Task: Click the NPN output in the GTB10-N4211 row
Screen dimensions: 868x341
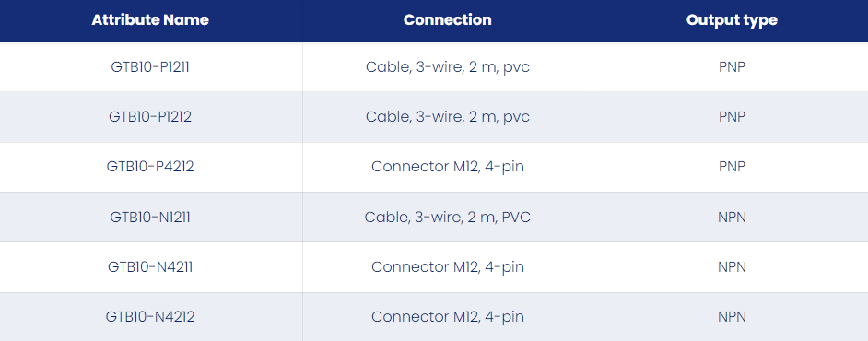Action: tap(732, 267)
